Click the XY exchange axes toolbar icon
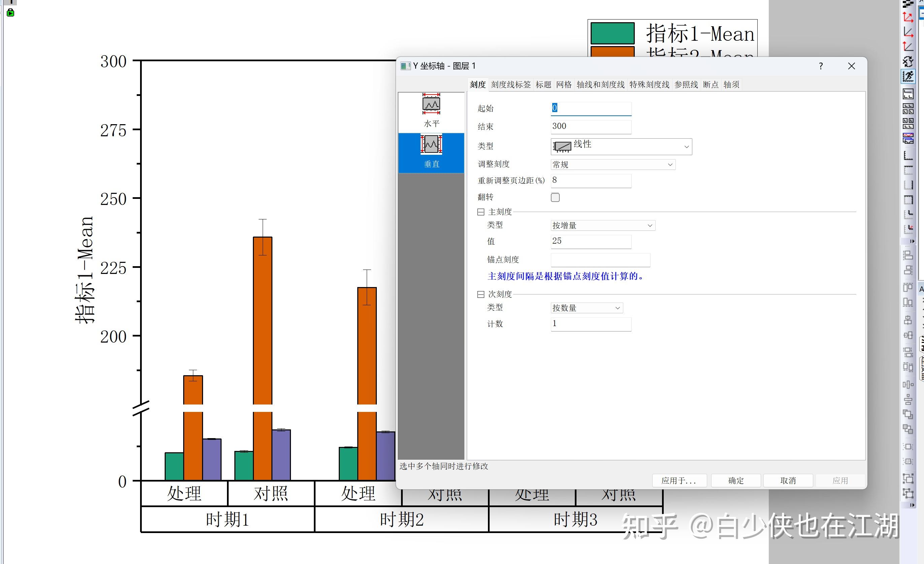The width and height of the screenshot is (924, 564). pos(908,61)
